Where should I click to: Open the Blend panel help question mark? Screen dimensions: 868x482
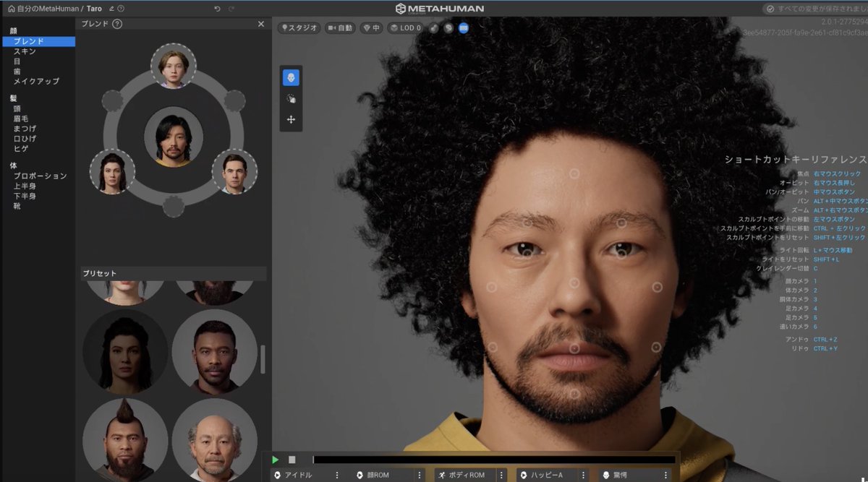[117, 24]
